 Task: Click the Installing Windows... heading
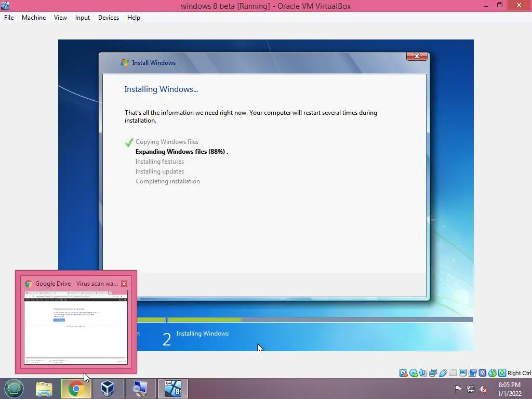161,89
